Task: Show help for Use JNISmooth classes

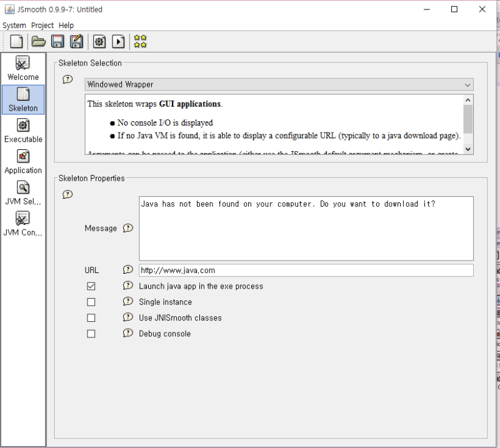Action: 128,317
